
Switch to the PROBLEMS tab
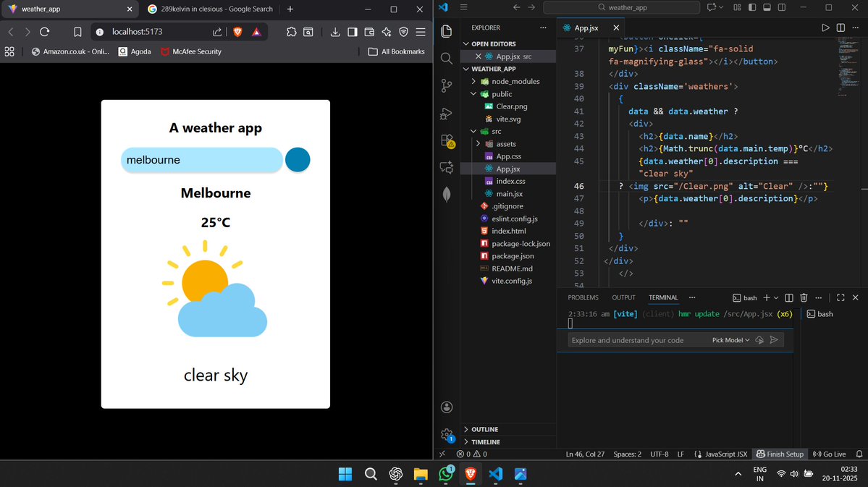(583, 297)
